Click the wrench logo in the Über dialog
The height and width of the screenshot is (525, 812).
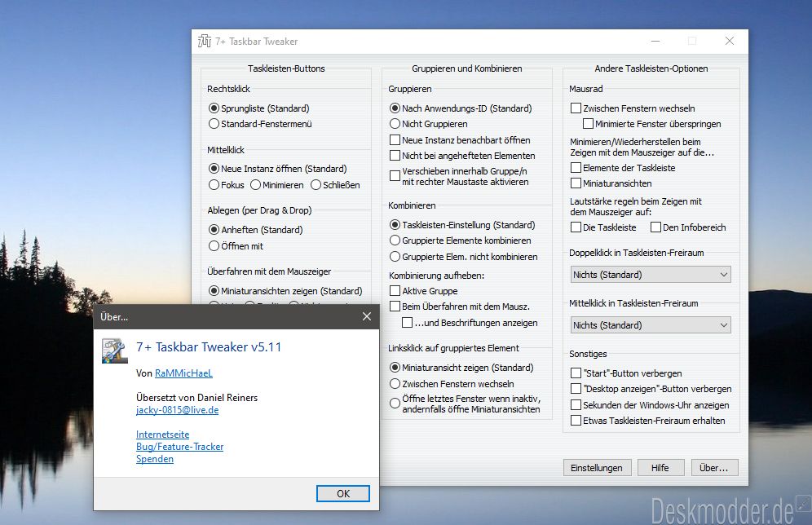click(x=114, y=351)
